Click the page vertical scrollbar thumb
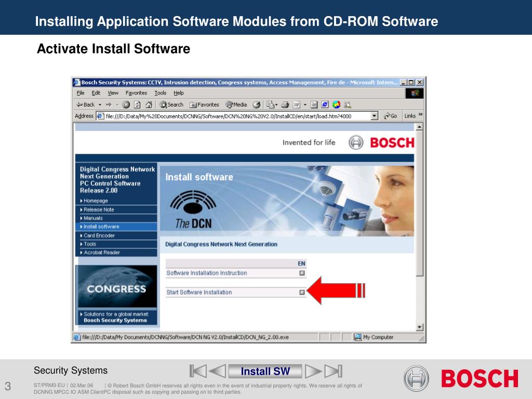This screenshot has height=399, width=532. (x=420, y=203)
